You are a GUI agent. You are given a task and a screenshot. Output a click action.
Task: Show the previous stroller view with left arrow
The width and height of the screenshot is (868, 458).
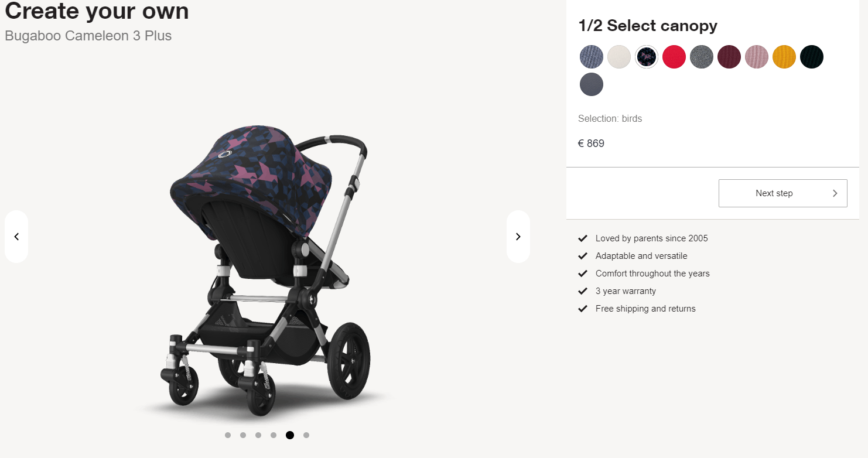pyautogui.click(x=16, y=236)
